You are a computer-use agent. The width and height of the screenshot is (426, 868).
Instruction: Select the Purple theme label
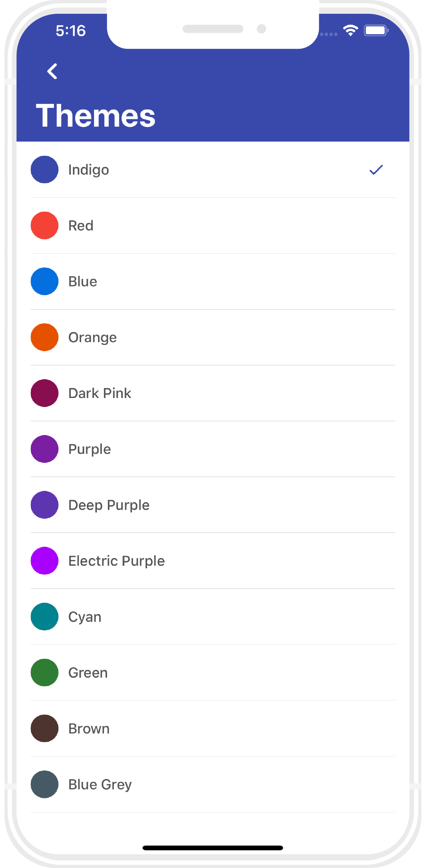(90, 449)
